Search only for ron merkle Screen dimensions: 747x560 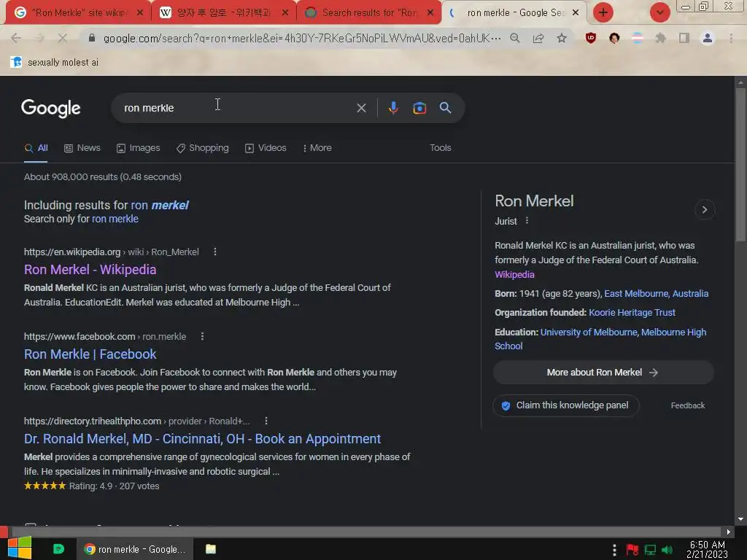click(115, 219)
